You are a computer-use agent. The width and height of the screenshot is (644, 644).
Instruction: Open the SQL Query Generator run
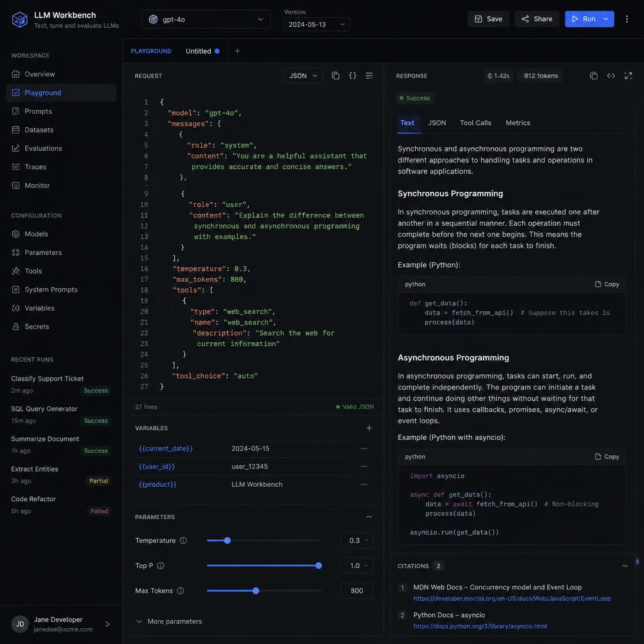(x=61, y=414)
